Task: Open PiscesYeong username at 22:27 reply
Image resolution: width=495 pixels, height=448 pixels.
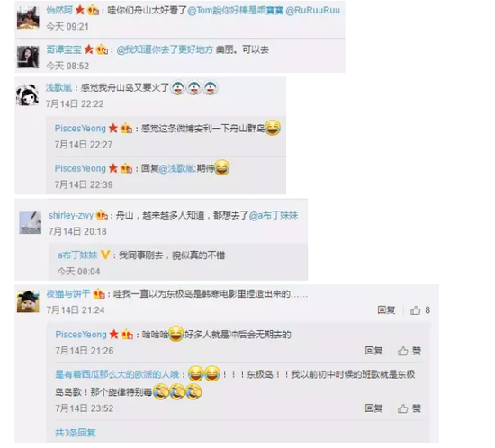Action: click(x=80, y=129)
